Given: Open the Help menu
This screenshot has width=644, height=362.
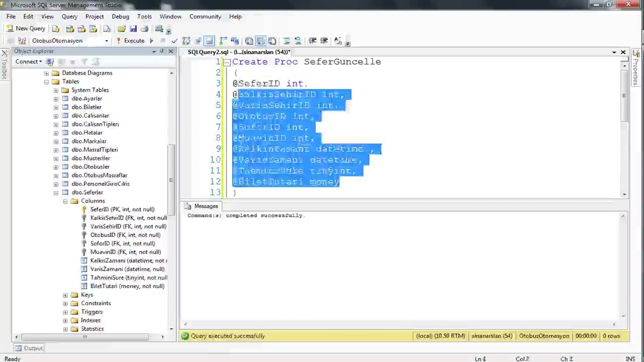Looking at the screenshot, I should [235, 17].
